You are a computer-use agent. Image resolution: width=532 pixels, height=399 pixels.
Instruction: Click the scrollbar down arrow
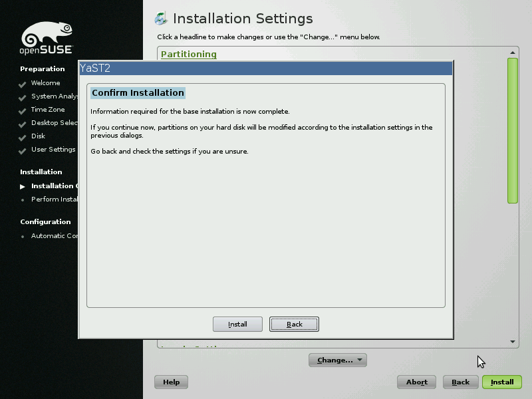point(513,342)
